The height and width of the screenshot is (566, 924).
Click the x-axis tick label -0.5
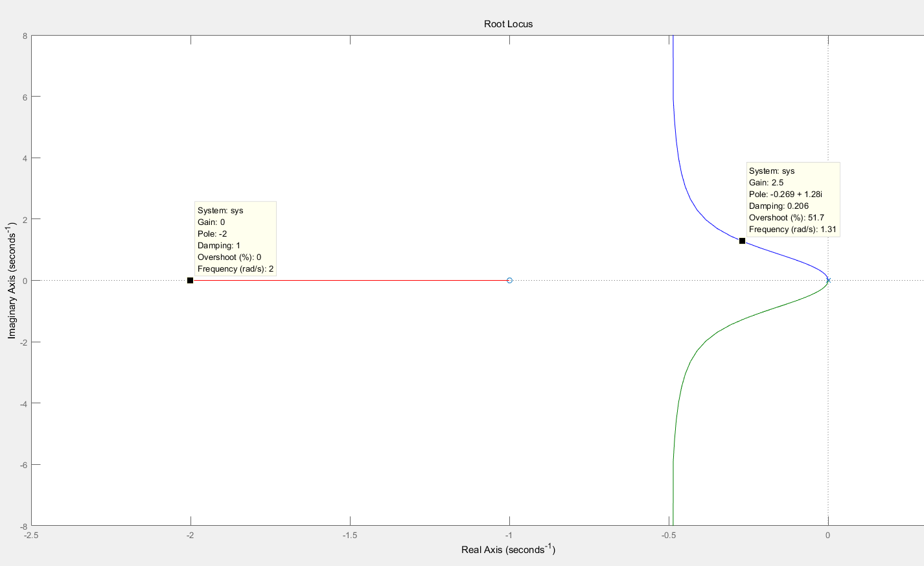[x=669, y=536]
